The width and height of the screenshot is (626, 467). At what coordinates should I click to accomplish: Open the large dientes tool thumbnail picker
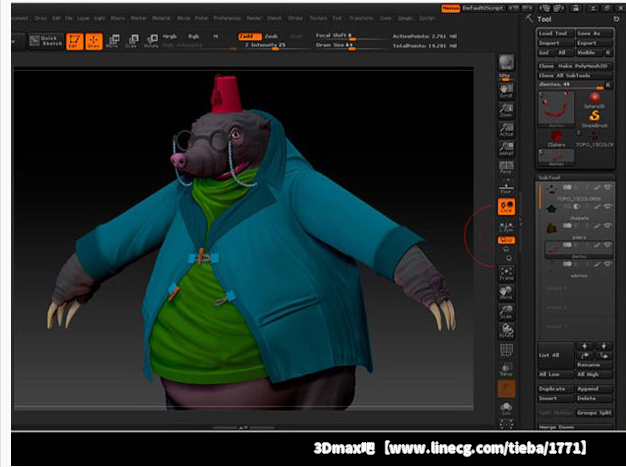[556, 109]
